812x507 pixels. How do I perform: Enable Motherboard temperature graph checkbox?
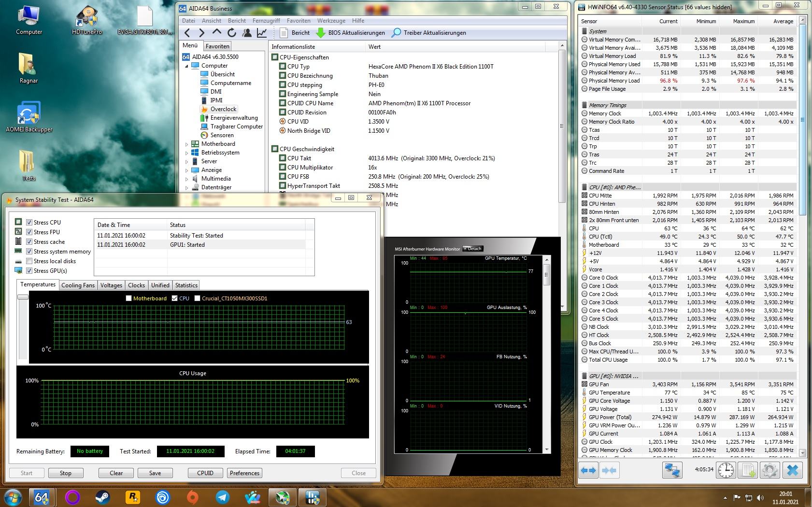tap(128, 298)
